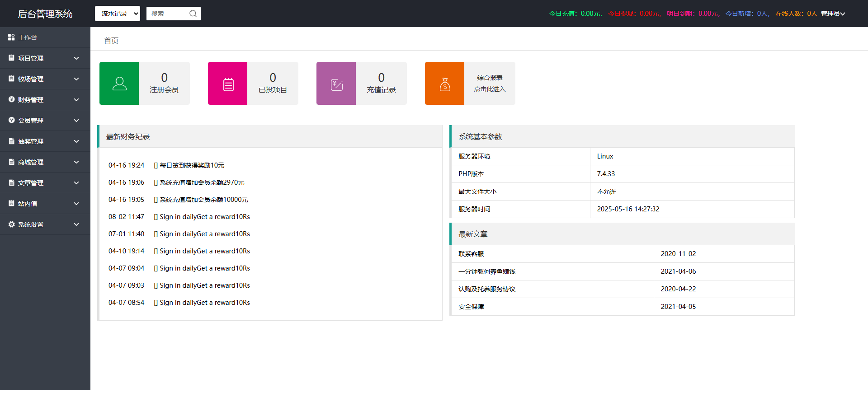
Task: Expand the 会员管理 chevron
Action: pyautogui.click(x=76, y=121)
